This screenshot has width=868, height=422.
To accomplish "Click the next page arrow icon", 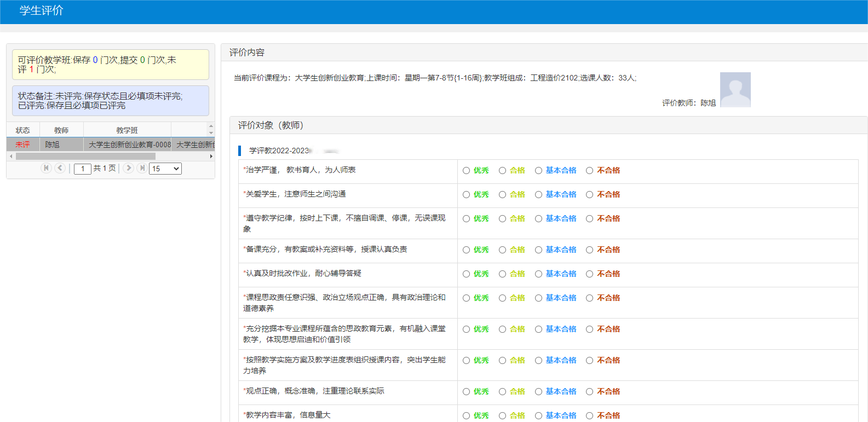I will 128,168.
